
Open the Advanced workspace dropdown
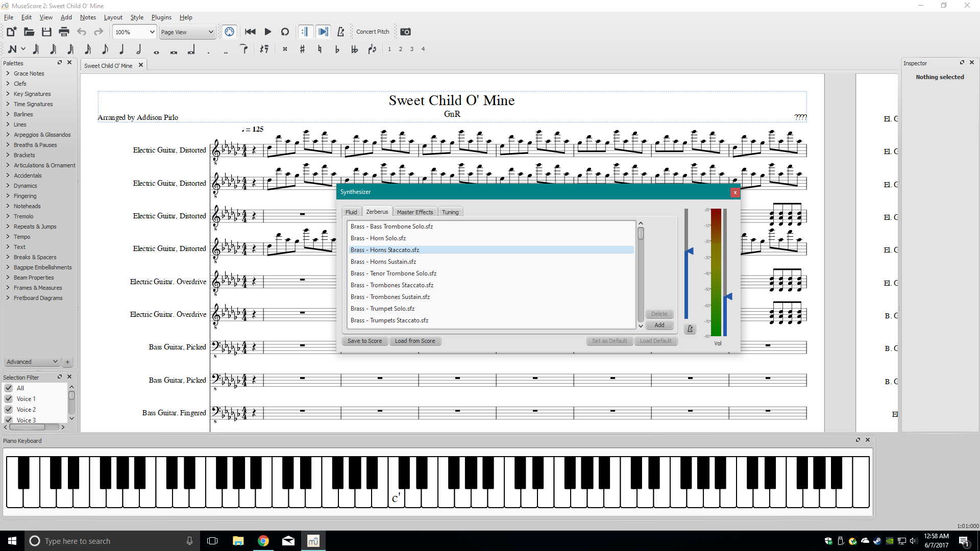point(32,362)
